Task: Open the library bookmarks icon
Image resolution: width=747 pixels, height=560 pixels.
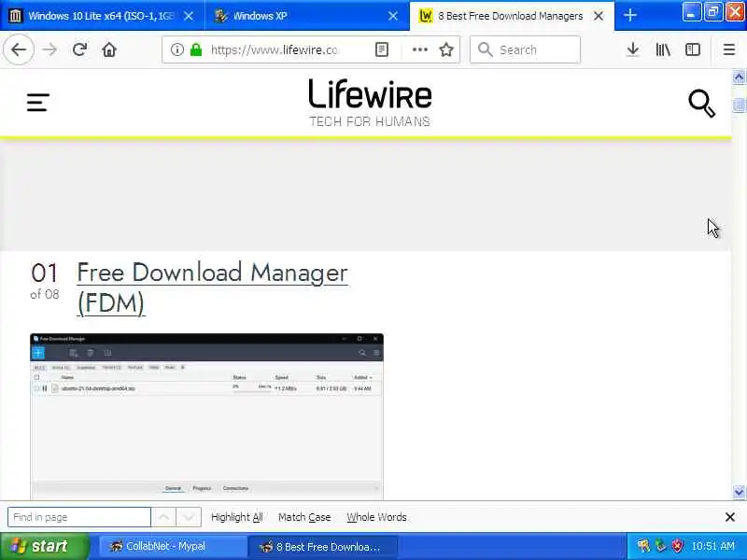Action: [x=663, y=49]
